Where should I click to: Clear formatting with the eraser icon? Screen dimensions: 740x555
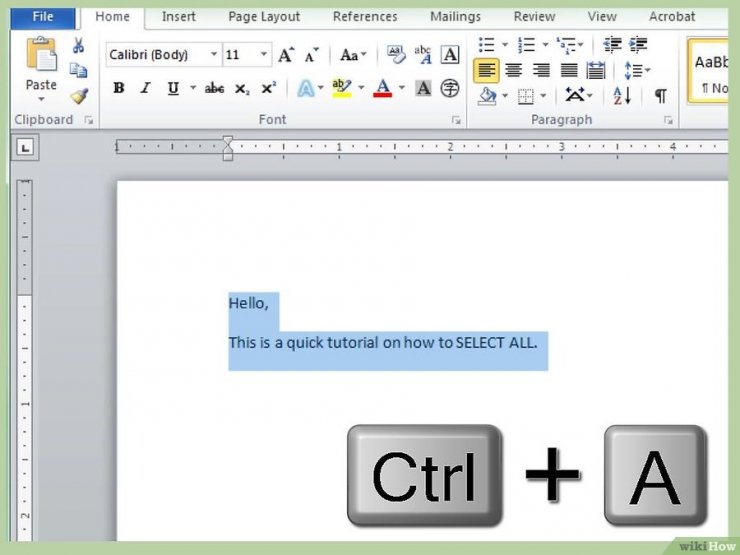coord(396,54)
